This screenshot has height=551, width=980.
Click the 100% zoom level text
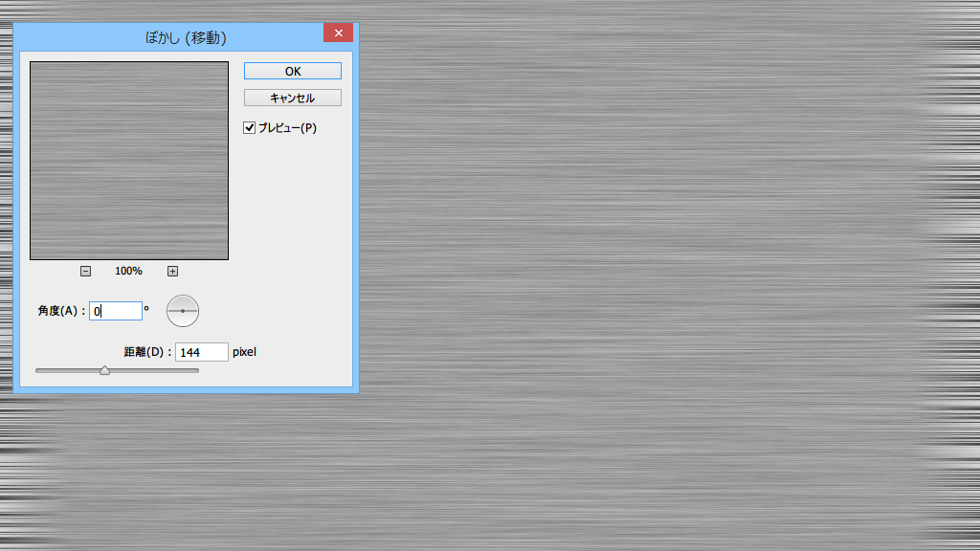tap(129, 271)
